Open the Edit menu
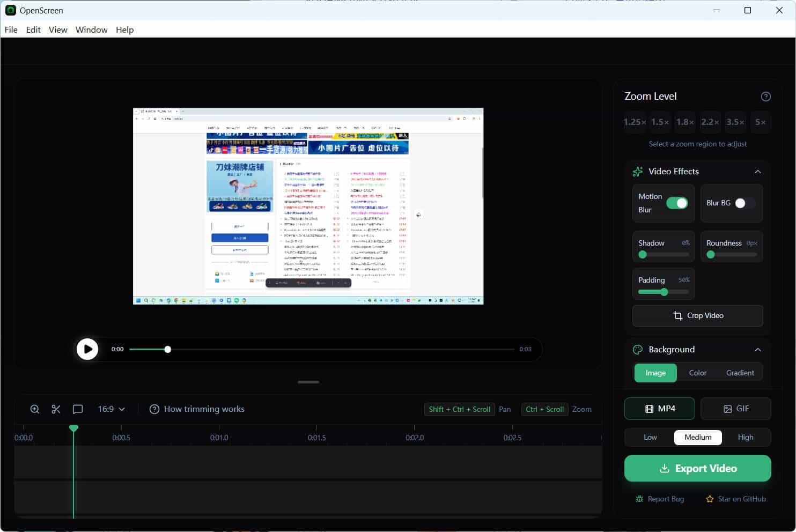This screenshot has height=532, width=796. 33,29
